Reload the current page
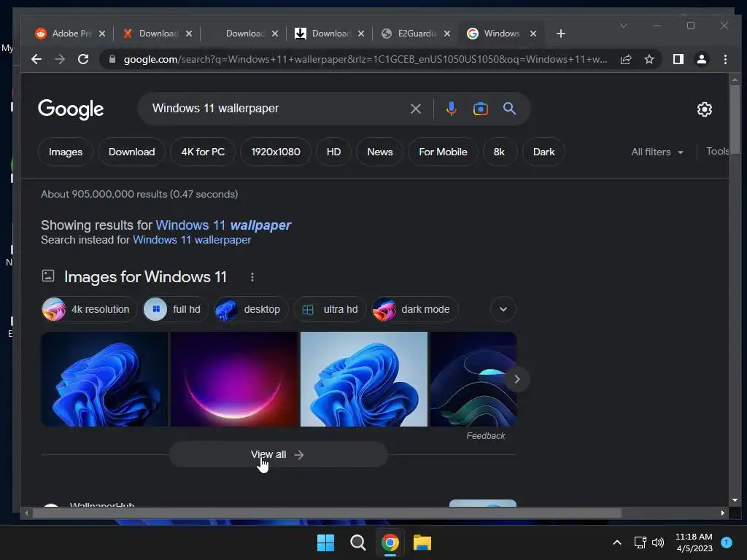The height and width of the screenshot is (560, 747). click(83, 59)
